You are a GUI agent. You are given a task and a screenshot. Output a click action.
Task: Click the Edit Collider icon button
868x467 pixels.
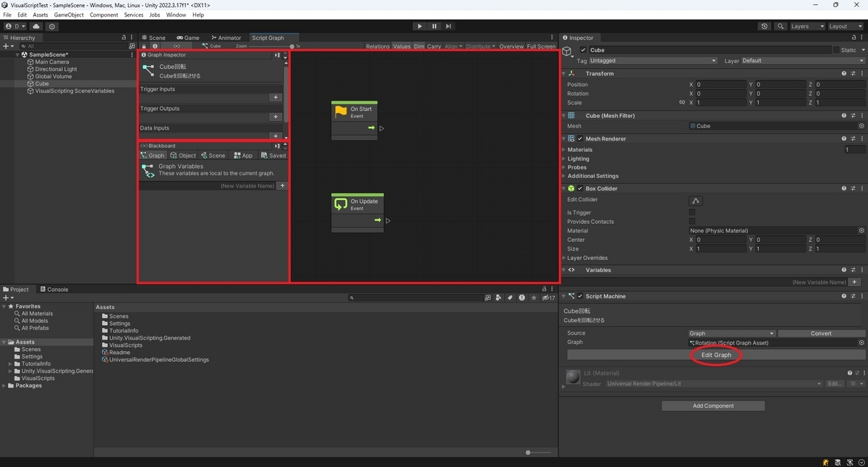696,201
